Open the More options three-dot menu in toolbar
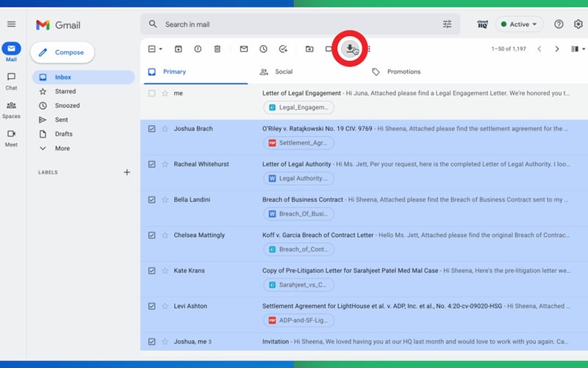588x368 pixels. click(370, 49)
